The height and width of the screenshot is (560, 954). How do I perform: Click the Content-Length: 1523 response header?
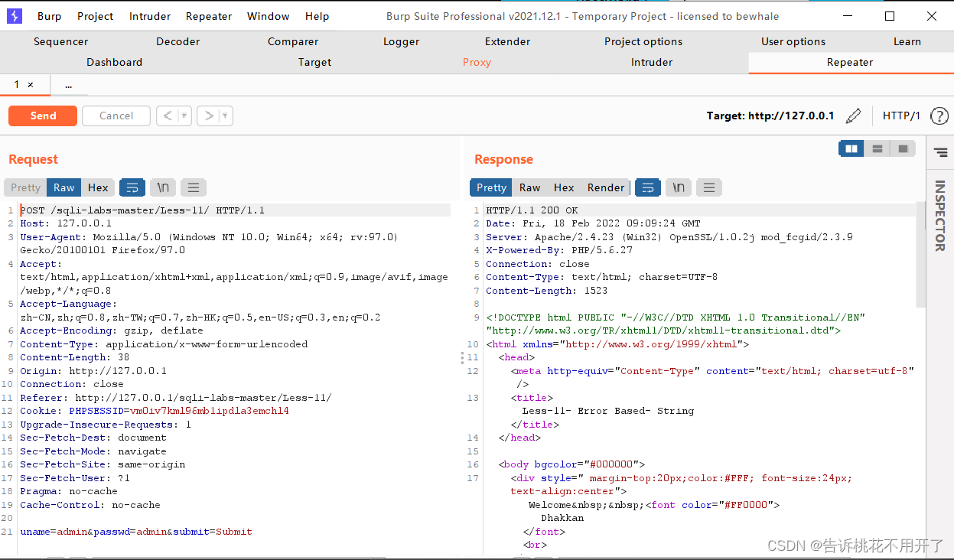point(547,291)
